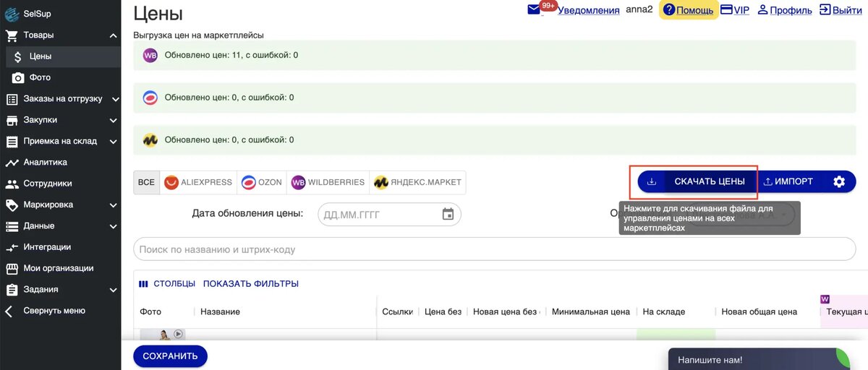Open the Товары cart icon
The image size is (868, 370).
click(x=12, y=35)
